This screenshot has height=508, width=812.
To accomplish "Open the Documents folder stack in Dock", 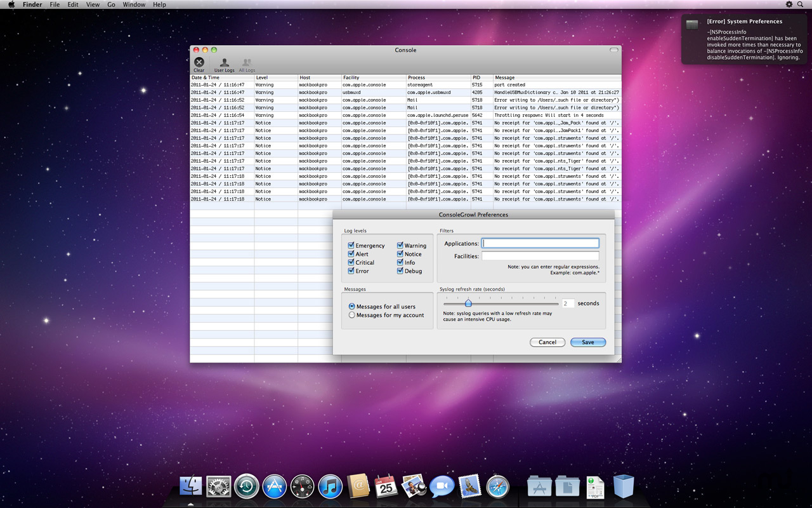I will tap(568, 487).
